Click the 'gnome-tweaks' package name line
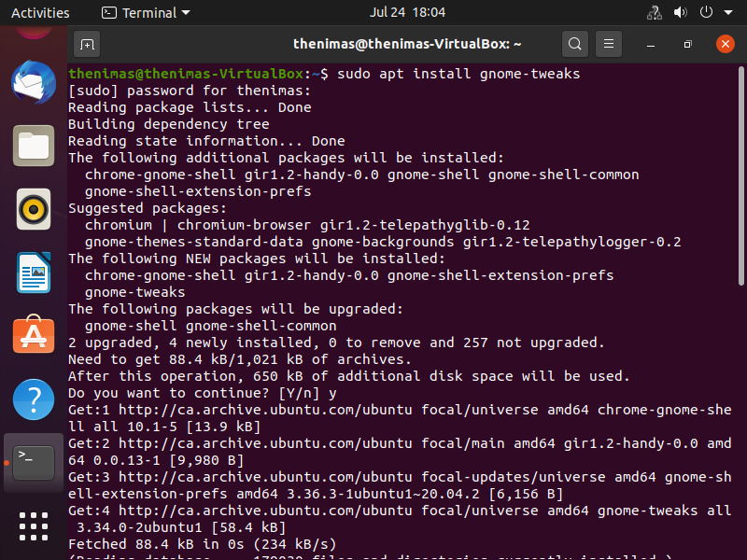The height and width of the screenshot is (560, 747). [x=134, y=292]
